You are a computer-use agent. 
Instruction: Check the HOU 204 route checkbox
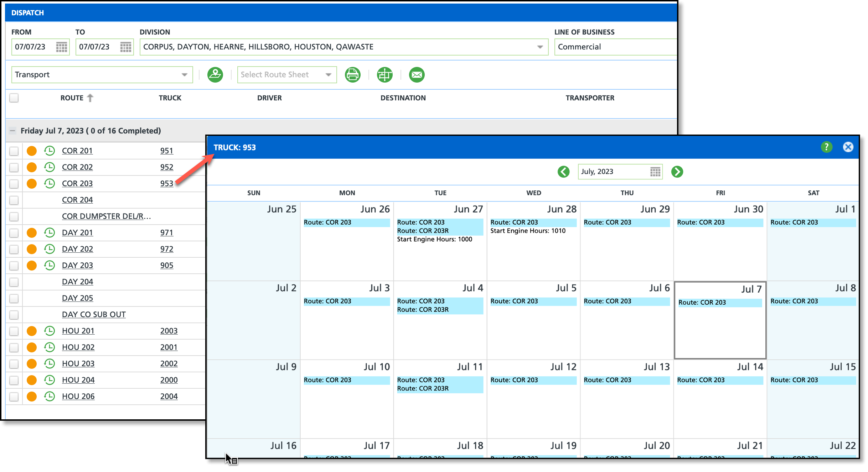pos(14,380)
